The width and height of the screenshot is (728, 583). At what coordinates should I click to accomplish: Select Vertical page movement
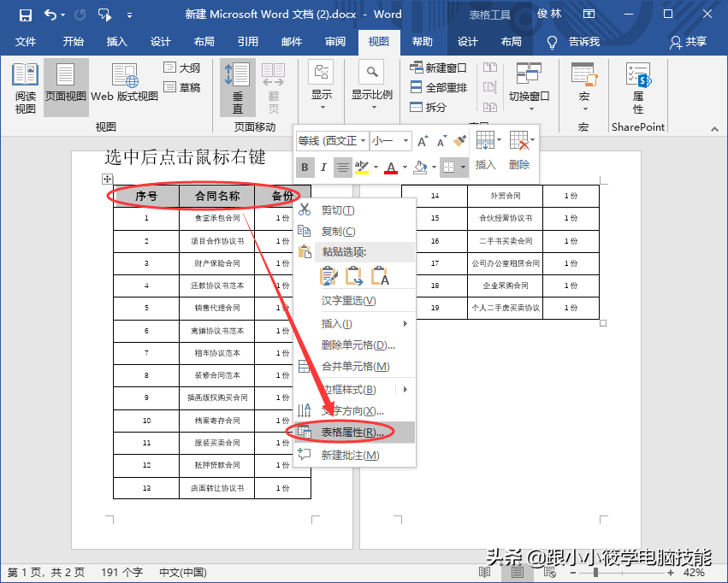pos(237,88)
